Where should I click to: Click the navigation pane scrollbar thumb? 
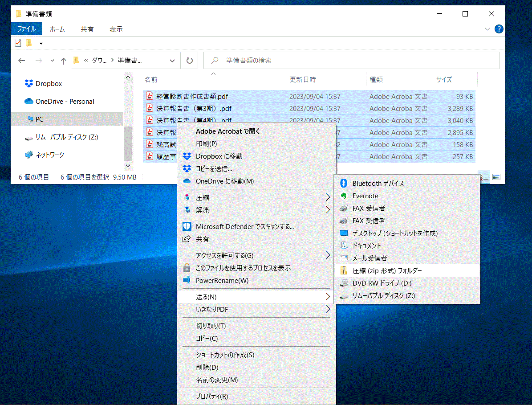pyautogui.click(x=128, y=143)
